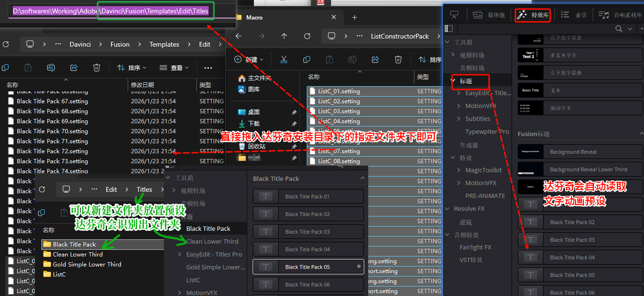
Task: Open the three-dot more menu beside 查看
Action: (x=208, y=68)
